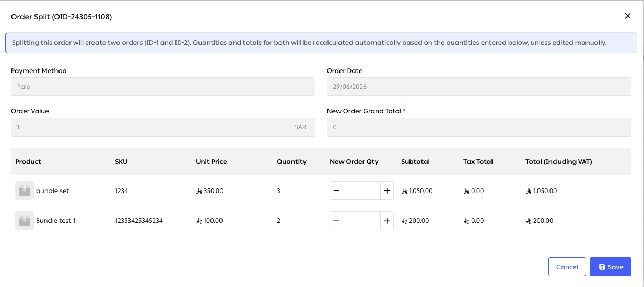
Task: Click the Order Value label
Action: (x=30, y=111)
